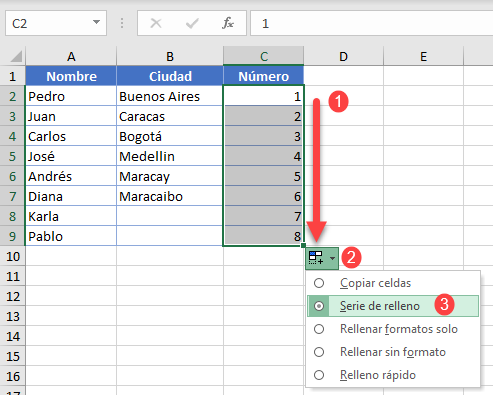Click the Cancel X icon in formula bar
The width and height of the screenshot is (493, 395).
[x=156, y=23]
